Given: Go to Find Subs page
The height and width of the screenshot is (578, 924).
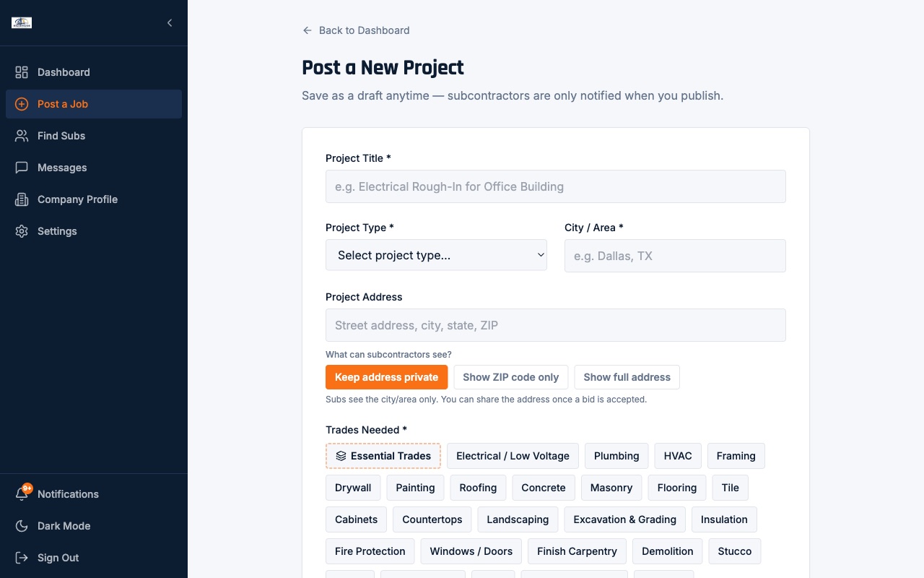Looking at the screenshot, I should 94,136.
